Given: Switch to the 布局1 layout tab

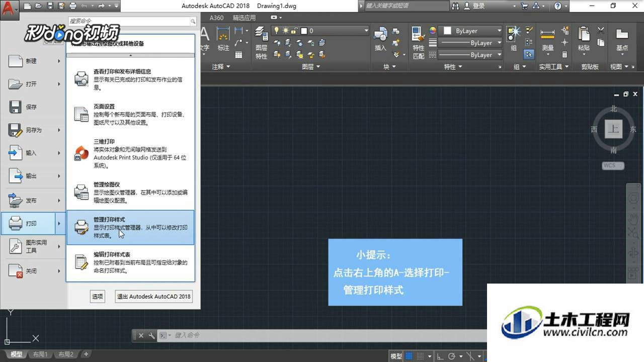Looking at the screenshot, I should pos(40,354).
